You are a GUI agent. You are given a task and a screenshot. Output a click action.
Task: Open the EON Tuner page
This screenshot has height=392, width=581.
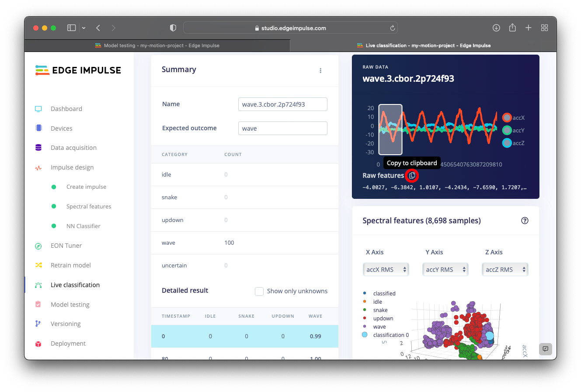(66, 246)
